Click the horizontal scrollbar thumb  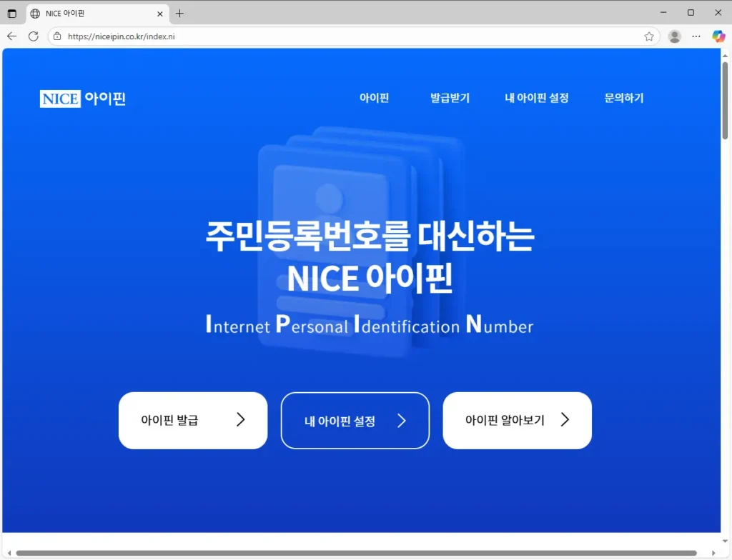point(356,553)
